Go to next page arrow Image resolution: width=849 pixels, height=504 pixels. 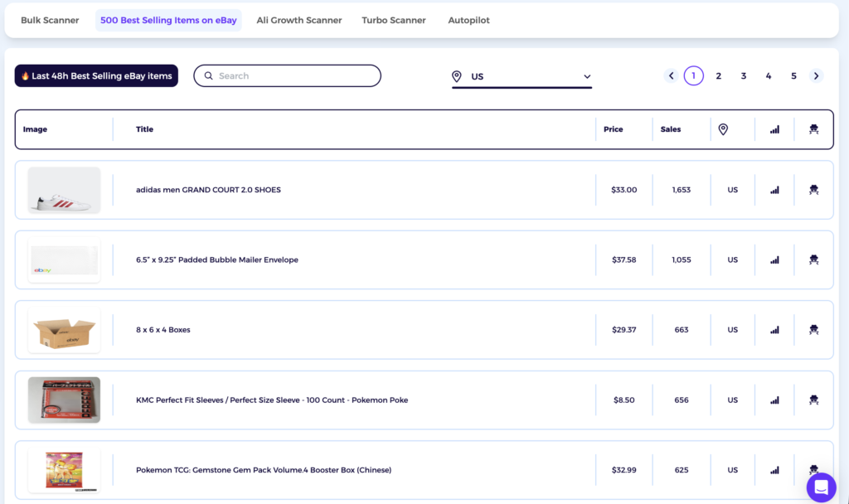point(816,75)
